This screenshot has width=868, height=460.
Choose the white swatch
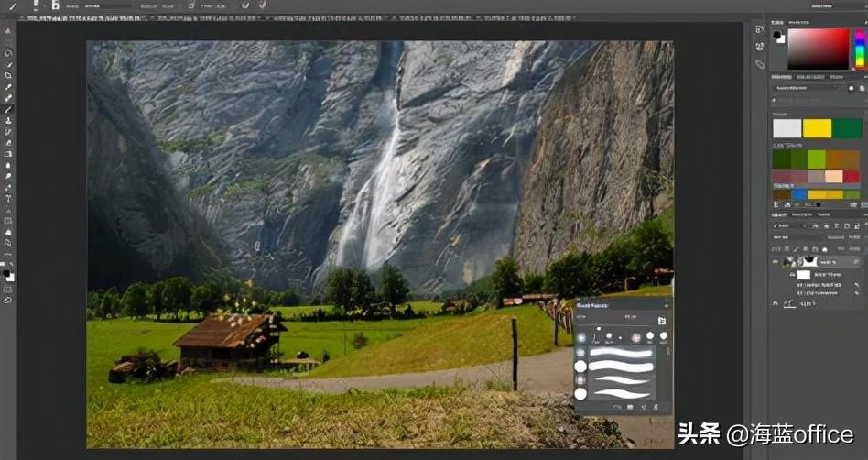pos(787,128)
